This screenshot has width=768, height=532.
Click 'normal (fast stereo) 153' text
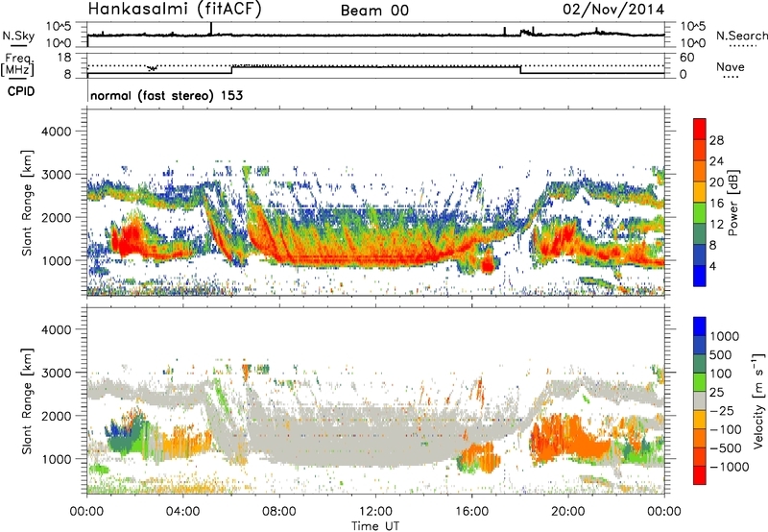click(166, 95)
